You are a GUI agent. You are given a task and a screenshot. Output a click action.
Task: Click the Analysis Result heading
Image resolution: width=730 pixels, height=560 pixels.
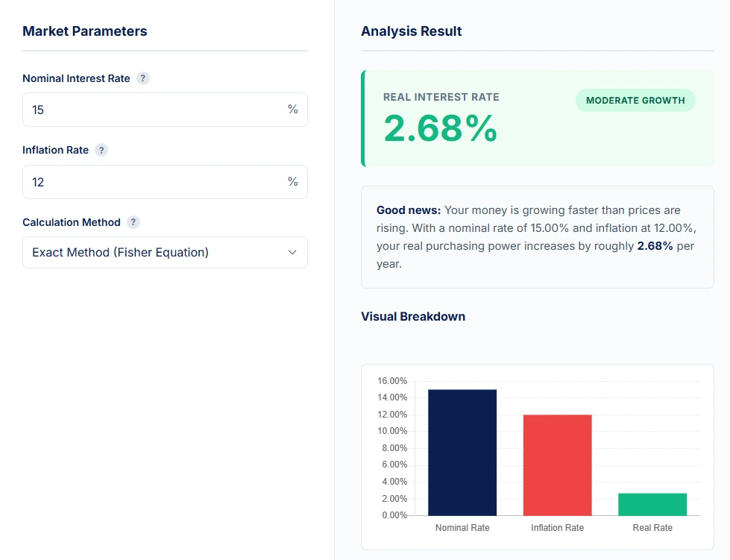tap(411, 31)
